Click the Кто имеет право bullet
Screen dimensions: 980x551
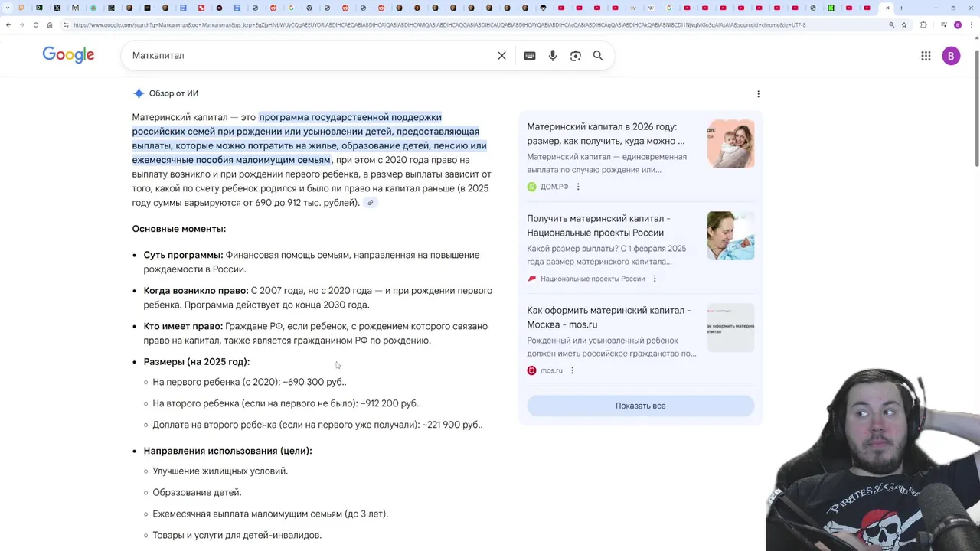point(315,333)
